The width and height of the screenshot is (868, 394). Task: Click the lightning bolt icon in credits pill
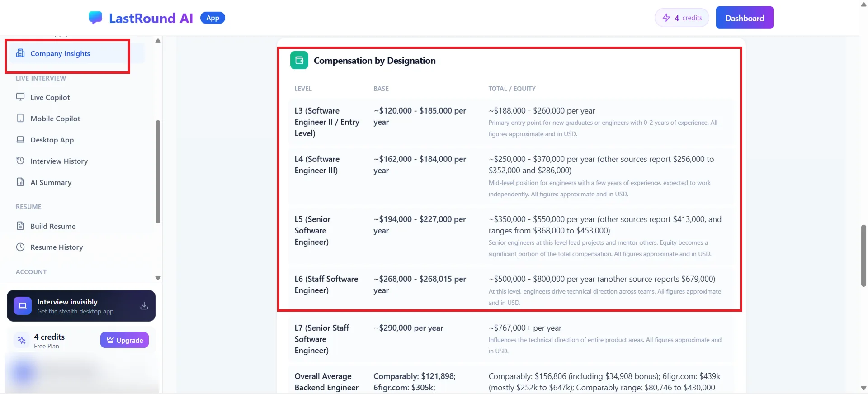pos(666,18)
